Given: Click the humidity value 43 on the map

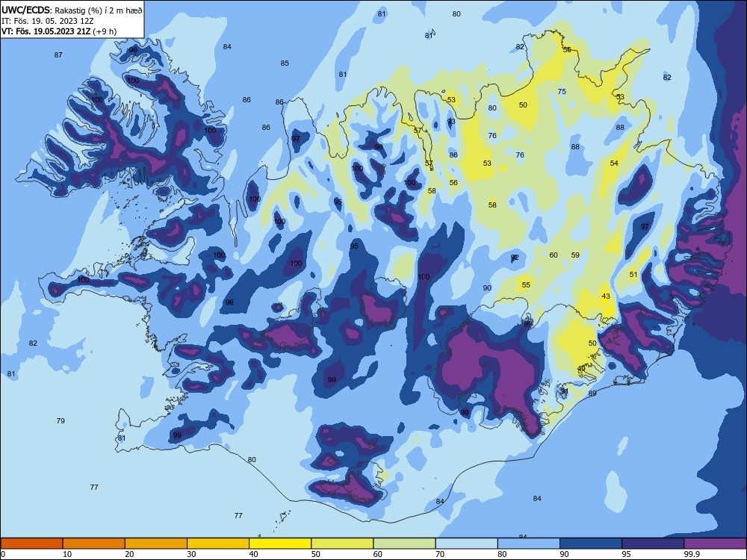Looking at the screenshot, I should point(606,296).
